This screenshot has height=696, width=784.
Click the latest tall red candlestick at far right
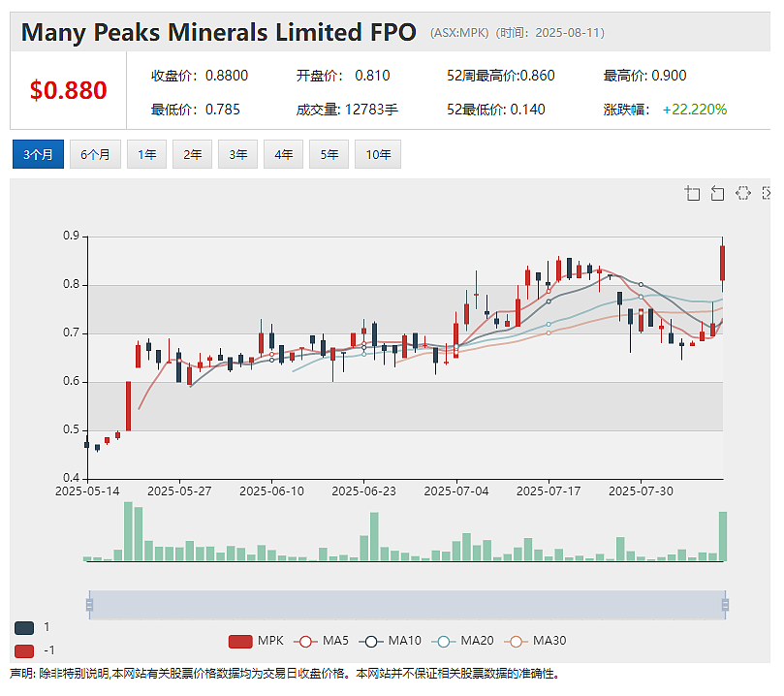[723, 263]
